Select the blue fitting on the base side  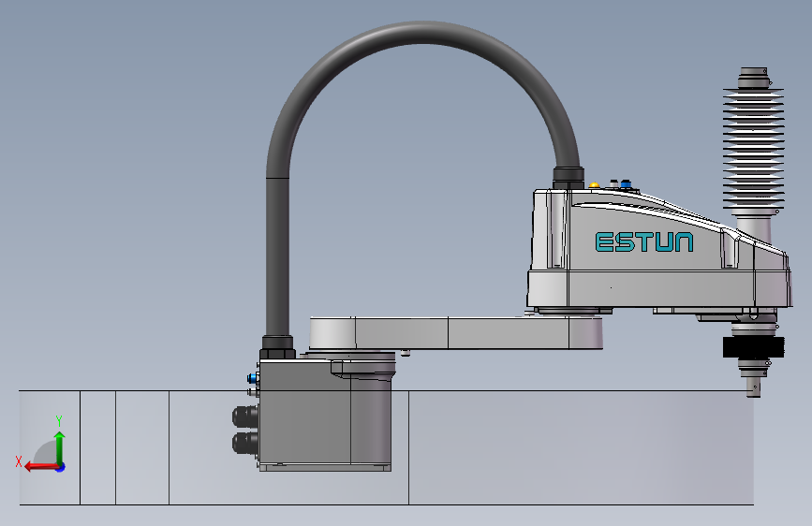tap(253, 377)
